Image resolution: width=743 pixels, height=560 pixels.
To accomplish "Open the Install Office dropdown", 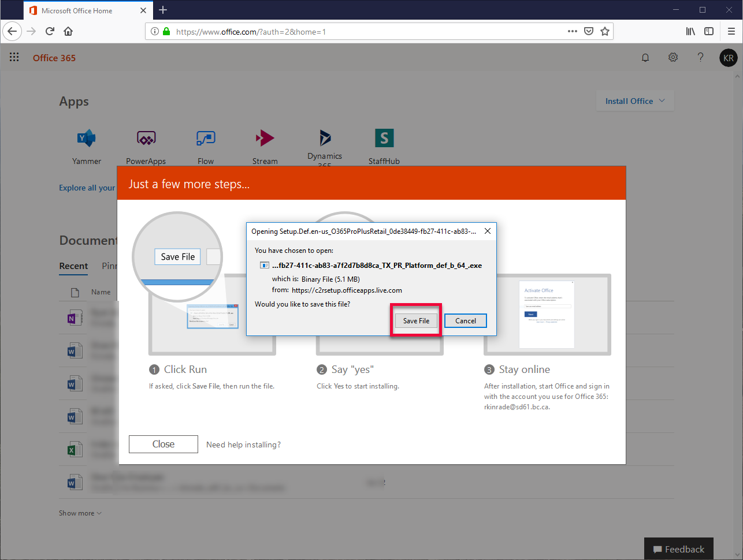I will pos(635,101).
